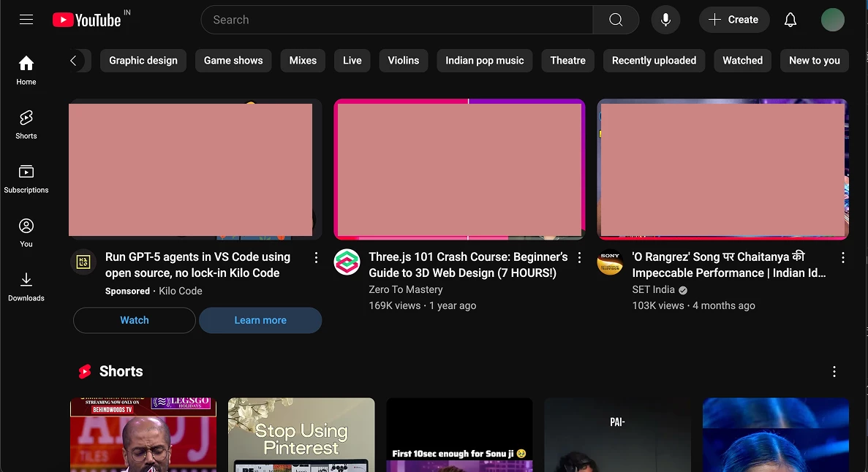868x472 pixels.
Task: Click SET India verified badge
Action: [682, 290]
